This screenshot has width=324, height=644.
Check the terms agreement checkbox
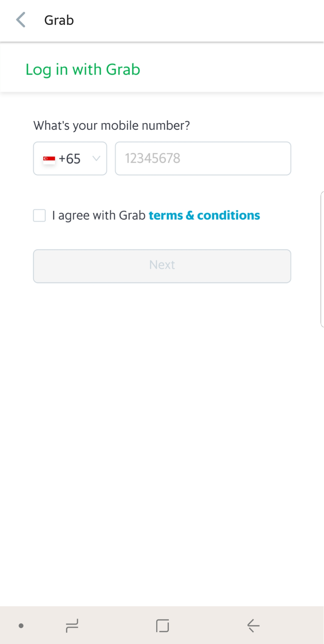coord(39,215)
